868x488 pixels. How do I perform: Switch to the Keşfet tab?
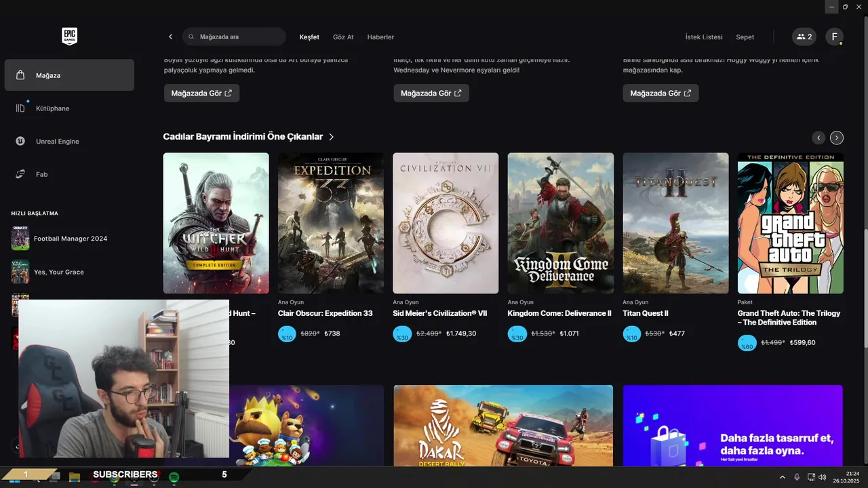309,37
